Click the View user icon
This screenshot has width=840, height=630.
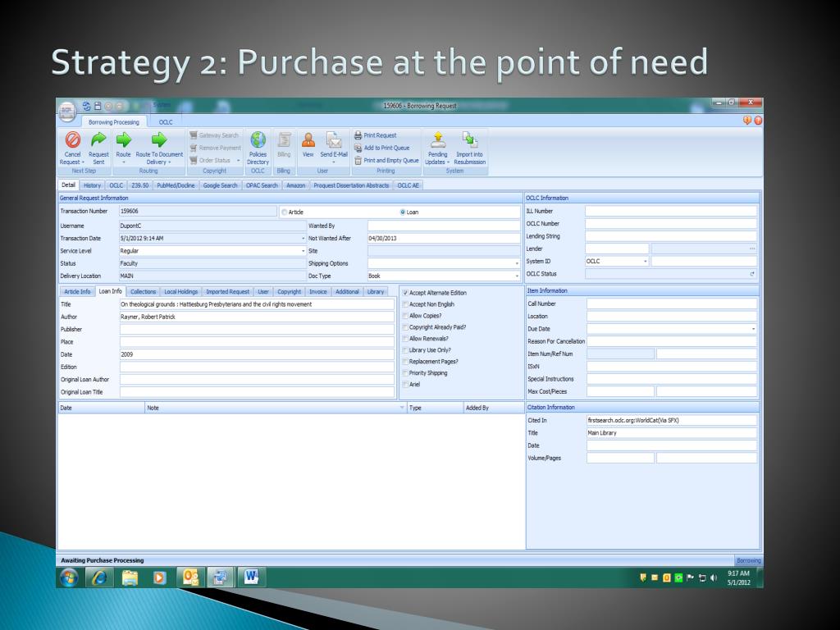(308, 139)
